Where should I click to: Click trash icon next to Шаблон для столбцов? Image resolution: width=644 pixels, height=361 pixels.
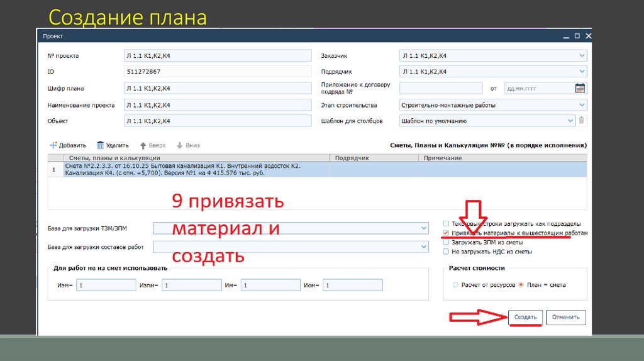581,121
